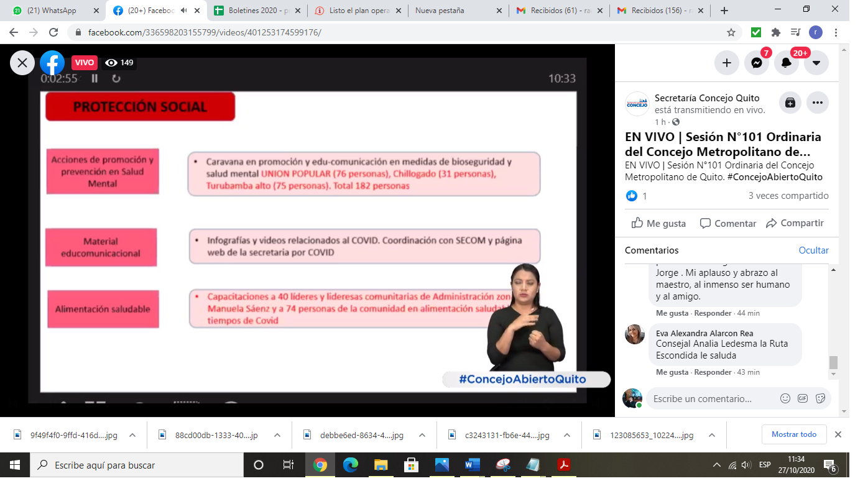
Task: Save the video with the bookmark icon
Action: 790,103
